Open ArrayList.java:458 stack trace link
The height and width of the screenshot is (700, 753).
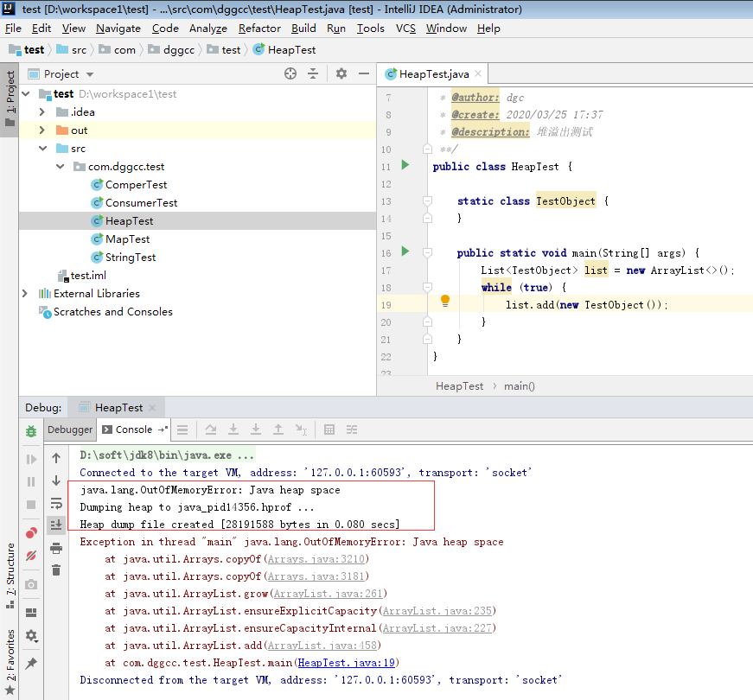pyautogui.click(x=322, y=646)
